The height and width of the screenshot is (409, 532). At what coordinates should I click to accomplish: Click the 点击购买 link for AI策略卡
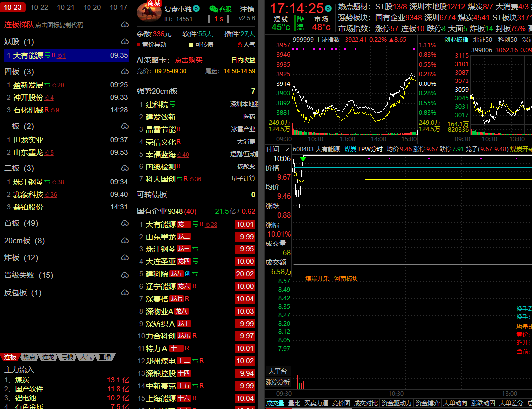click(188, 60)
